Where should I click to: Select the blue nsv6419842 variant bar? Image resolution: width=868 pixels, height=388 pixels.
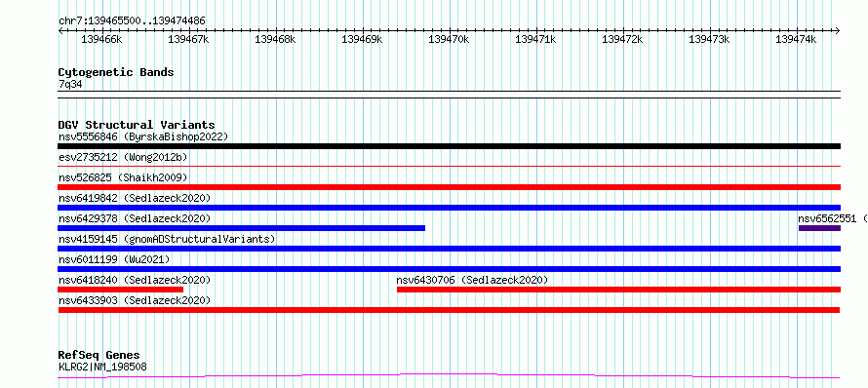(x=449, y=208)
